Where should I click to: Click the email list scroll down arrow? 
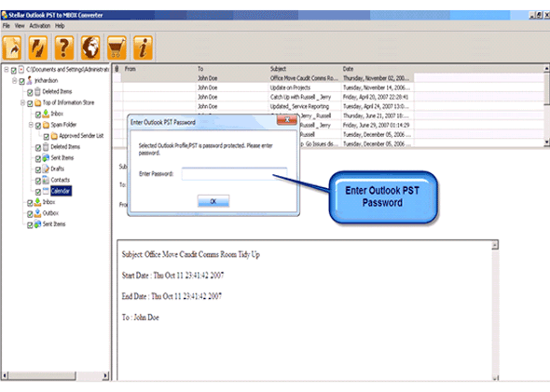(x=546, y=142)
